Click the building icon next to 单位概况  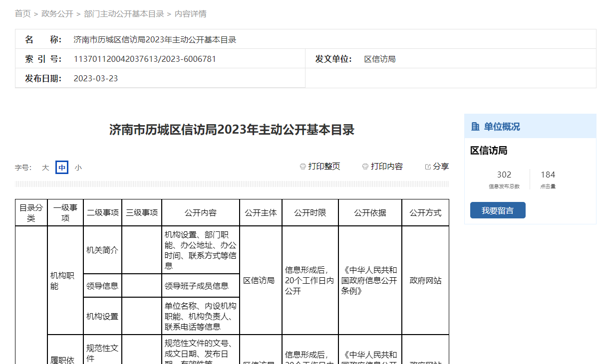pos(475,127)
